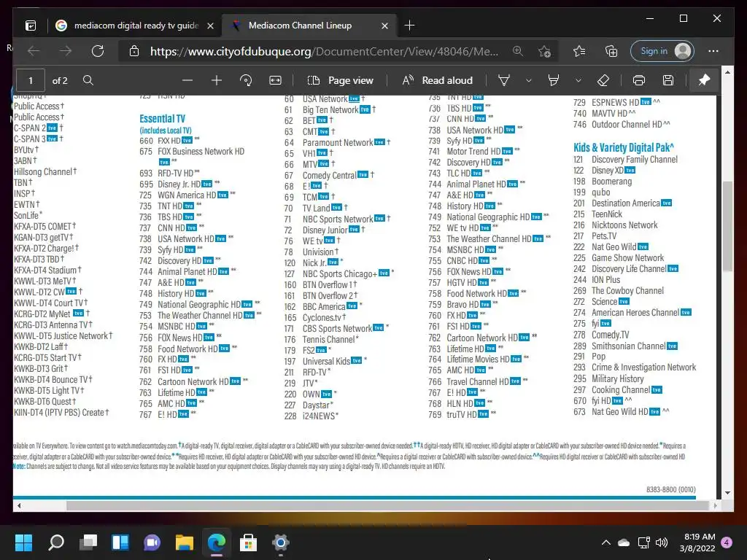Go back to previous page

pyautogui.click(x=34, y=51)
